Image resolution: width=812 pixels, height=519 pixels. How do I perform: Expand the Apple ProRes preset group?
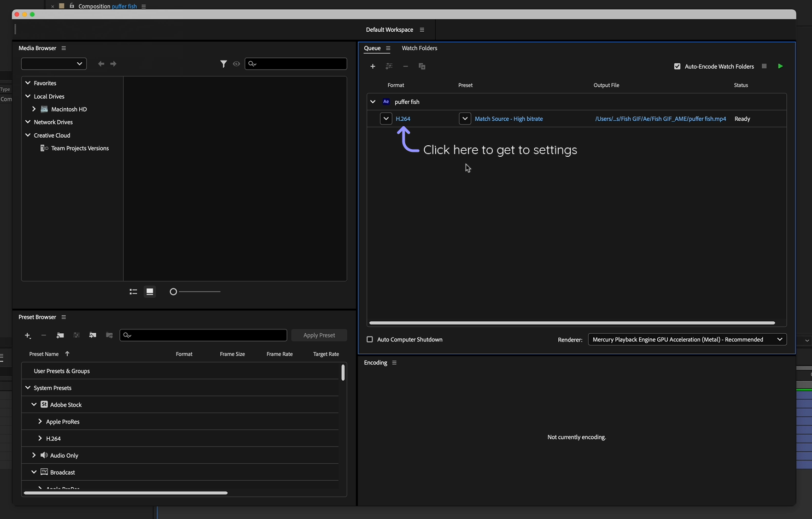(x=39, y=421)
